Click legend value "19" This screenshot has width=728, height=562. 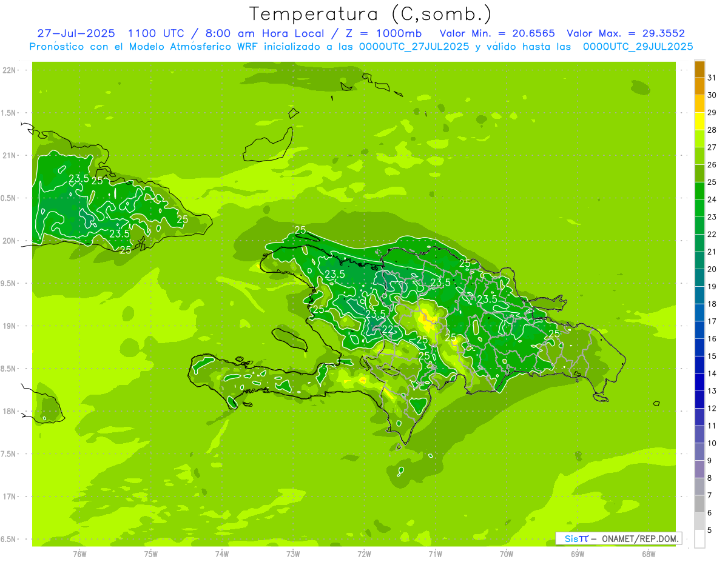tap(712, 287)
